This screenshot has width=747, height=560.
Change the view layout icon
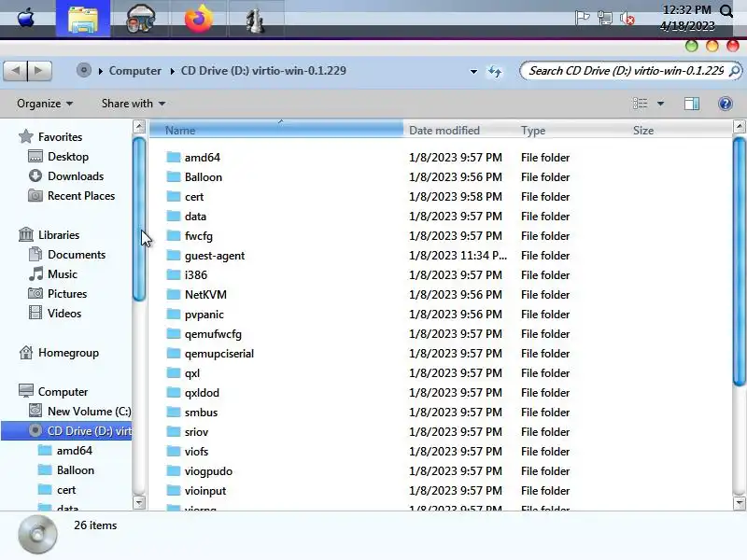coord(640,104)
